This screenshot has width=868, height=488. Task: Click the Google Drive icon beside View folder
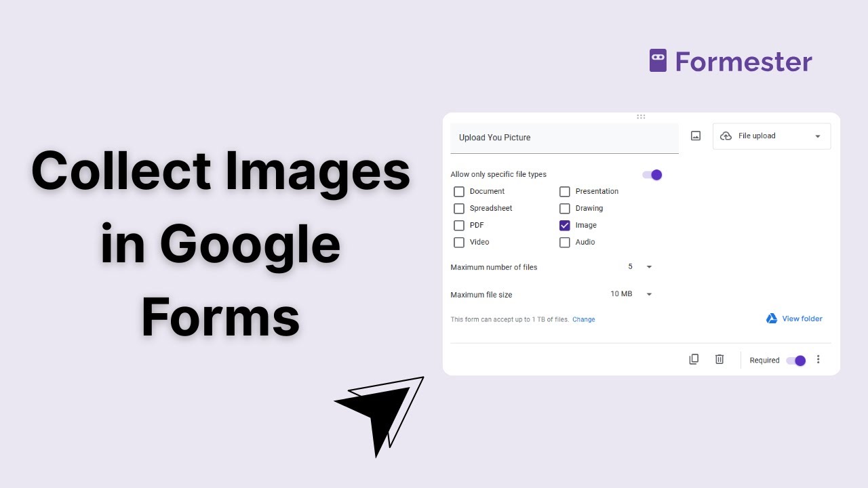[772, 319]
